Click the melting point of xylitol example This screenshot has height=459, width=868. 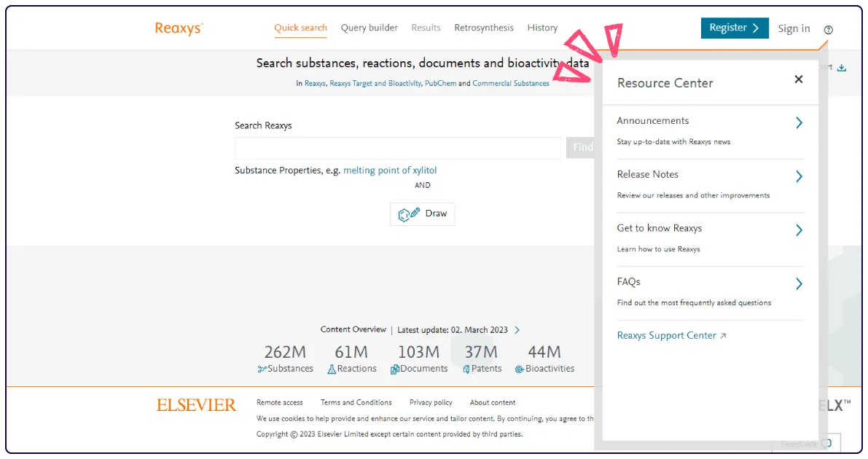(390, 170)
